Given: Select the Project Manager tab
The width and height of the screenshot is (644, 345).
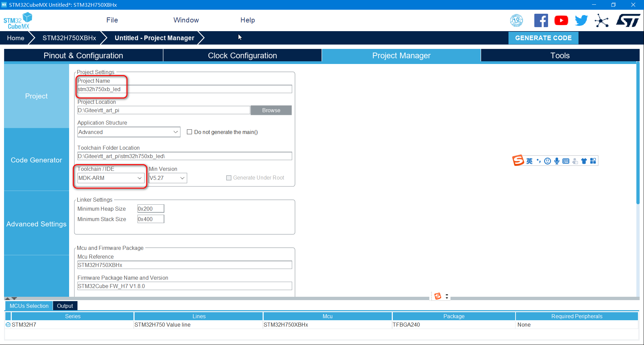Looking at the screenshot, I should (401, 56).
